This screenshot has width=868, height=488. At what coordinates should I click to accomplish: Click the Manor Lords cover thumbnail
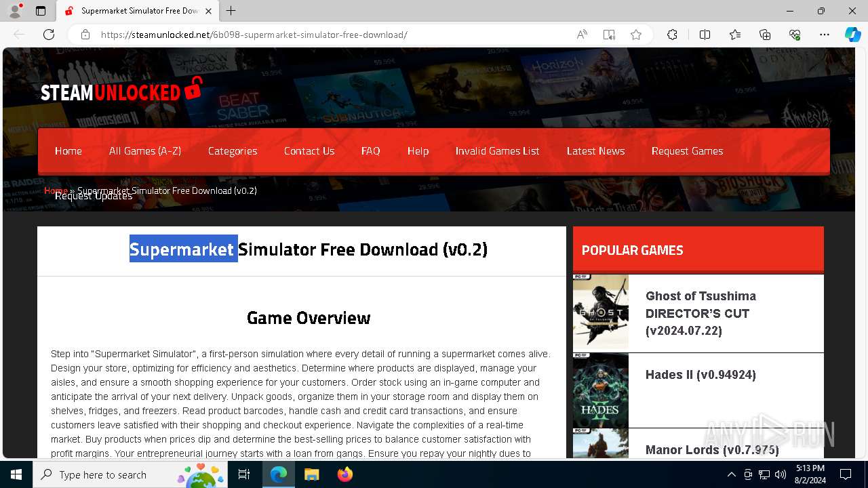(x=601, y=443)
